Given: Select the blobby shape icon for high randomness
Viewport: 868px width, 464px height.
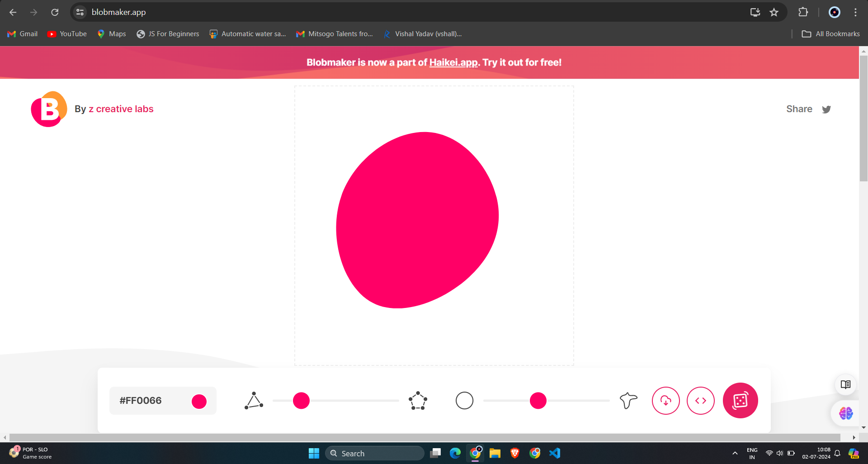Looking at the screenshot, I should 627,400.
